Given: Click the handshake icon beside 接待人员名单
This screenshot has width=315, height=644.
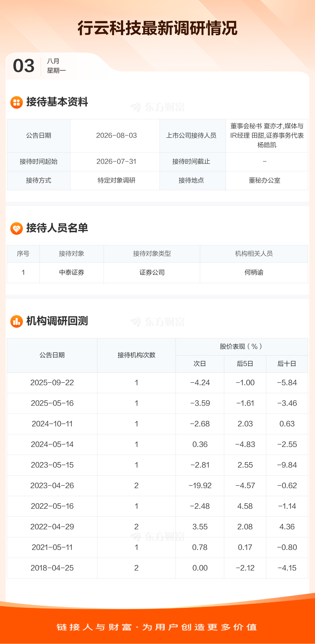Looking at the screenshot, I should coord(17,228).
